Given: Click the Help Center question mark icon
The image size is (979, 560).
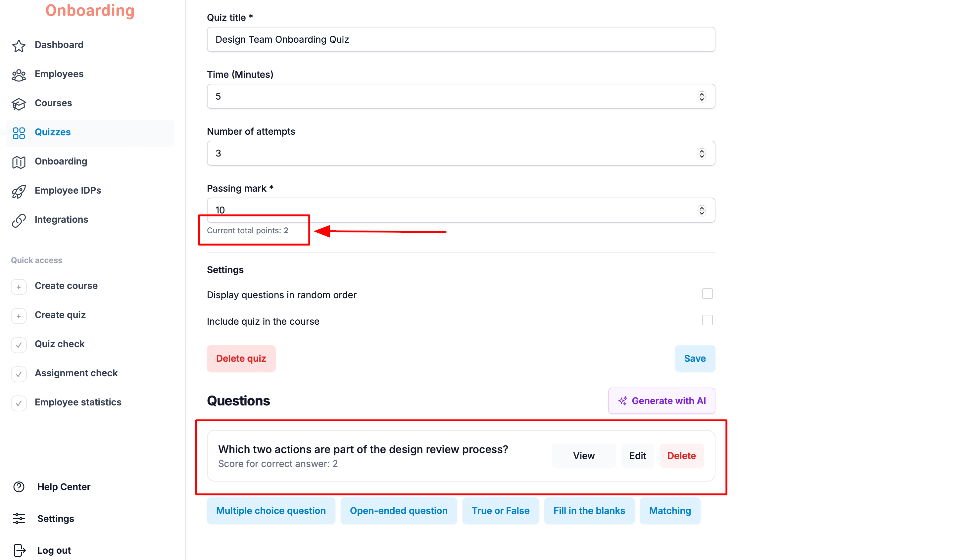Looking at the screenshot, I should [19, 487].
